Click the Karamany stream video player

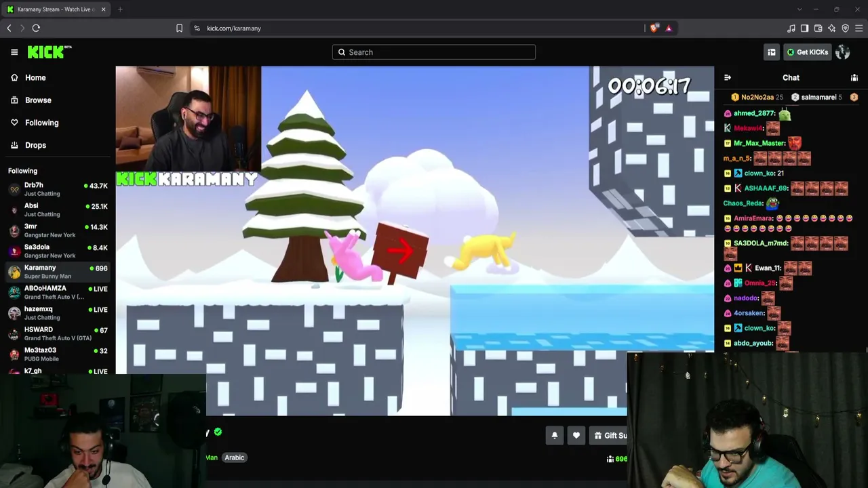pos(415,241)
